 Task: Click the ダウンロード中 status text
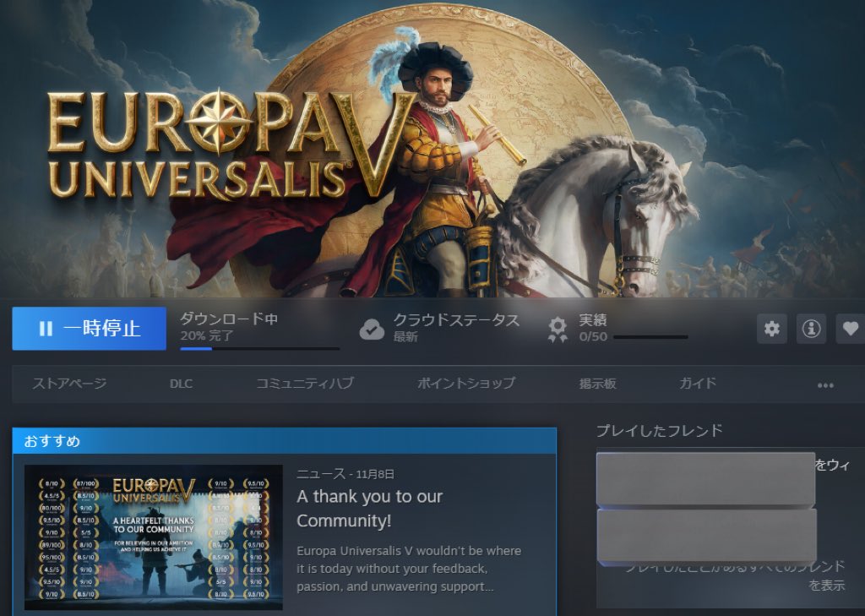coord(229,319)
